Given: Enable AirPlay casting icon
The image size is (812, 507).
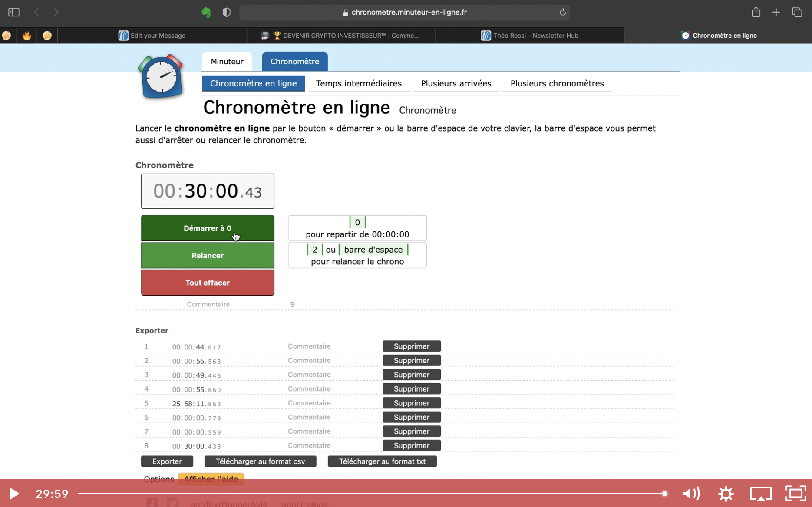Looking at the screenshot, I should [761, 494].
